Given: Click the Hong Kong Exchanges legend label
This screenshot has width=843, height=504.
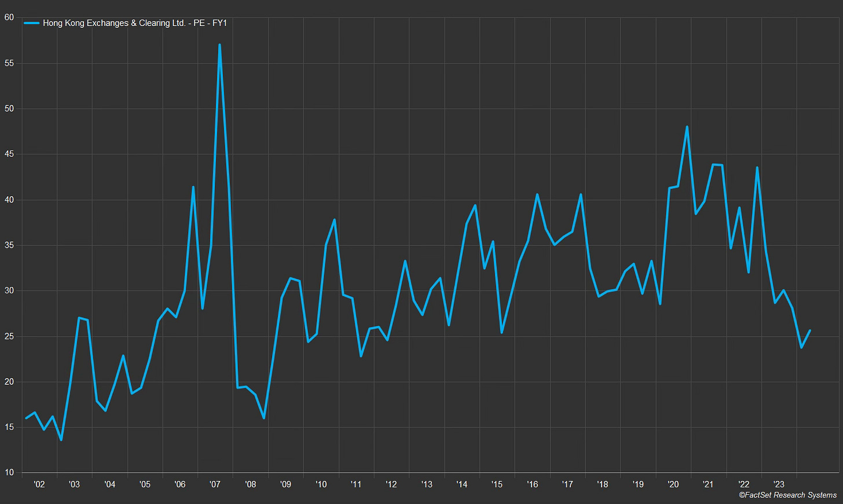Looking at the screenshot, I should 134,23.
